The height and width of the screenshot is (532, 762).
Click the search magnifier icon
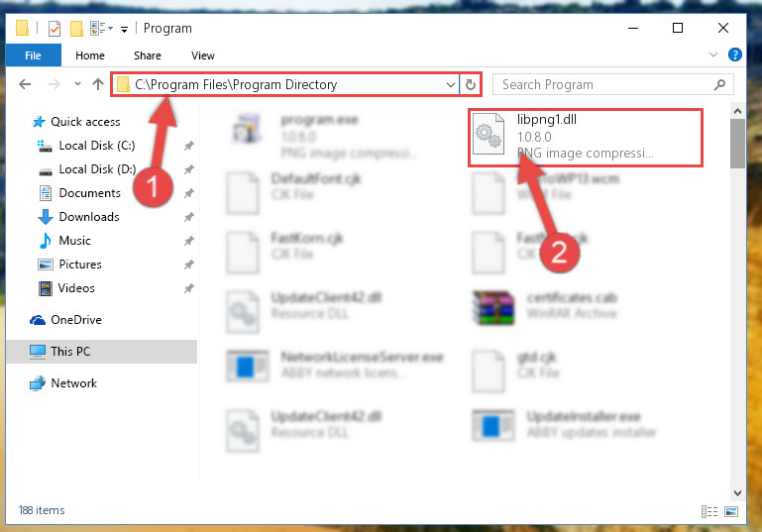719,84
